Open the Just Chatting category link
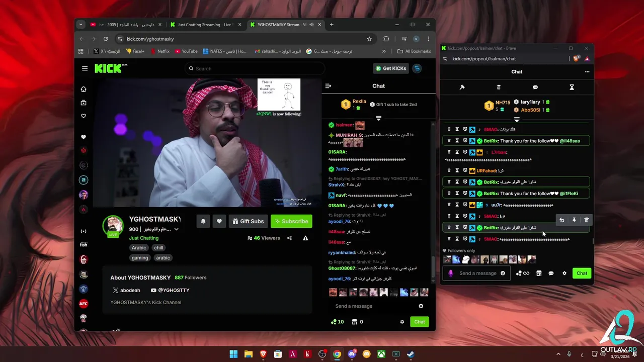The height and width of the screenshot is (362, 644). [x=143, y=238]
